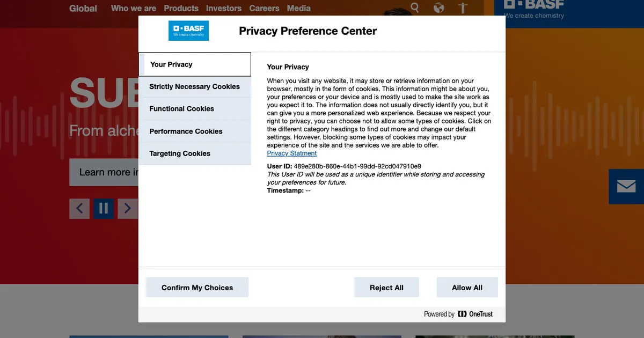Open the blue envelope contact icon
This screenshot has width=644, height=338.
(626, 186)
